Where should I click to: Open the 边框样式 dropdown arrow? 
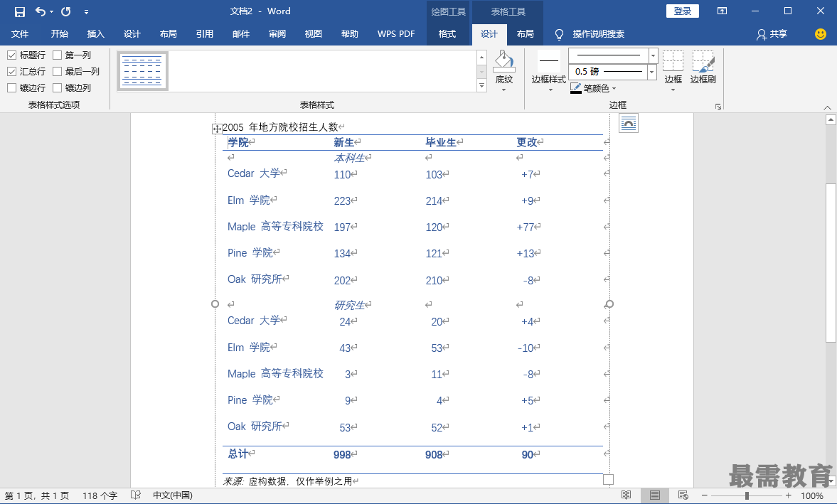click(x=550, y=90)
